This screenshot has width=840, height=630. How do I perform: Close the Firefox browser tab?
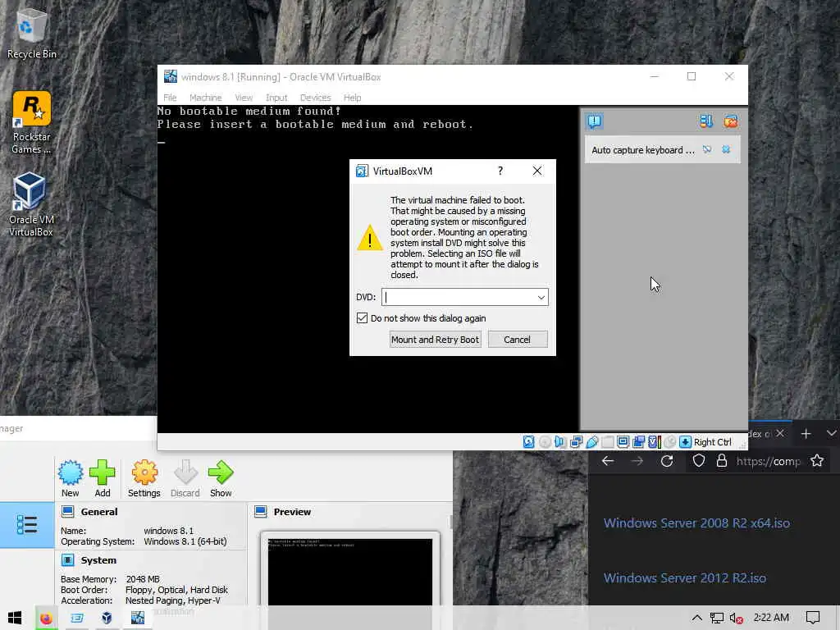[780, 433]
